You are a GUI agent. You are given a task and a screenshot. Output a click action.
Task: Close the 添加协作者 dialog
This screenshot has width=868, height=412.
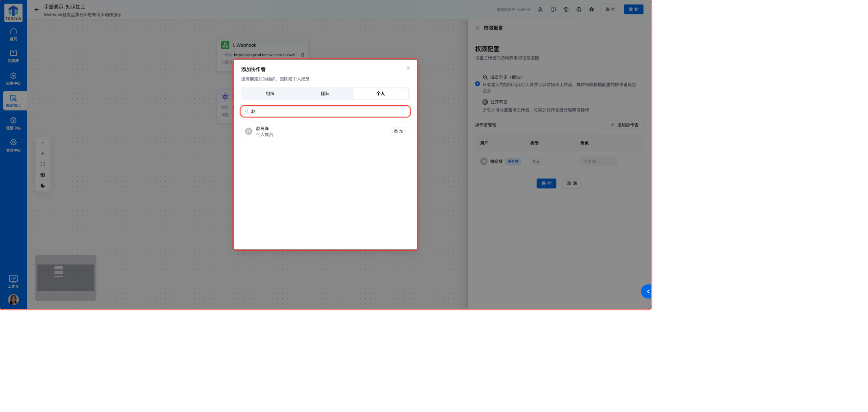(x=408, y=68)
